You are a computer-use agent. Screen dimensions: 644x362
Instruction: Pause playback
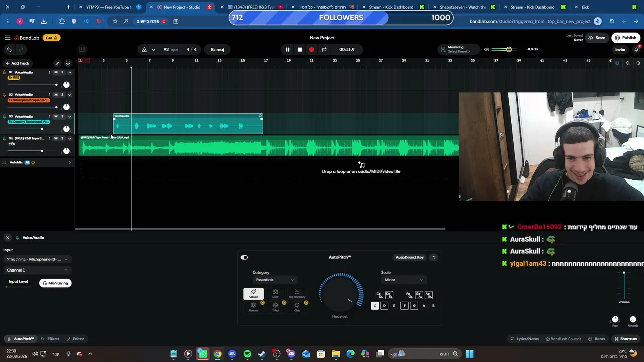287,49
